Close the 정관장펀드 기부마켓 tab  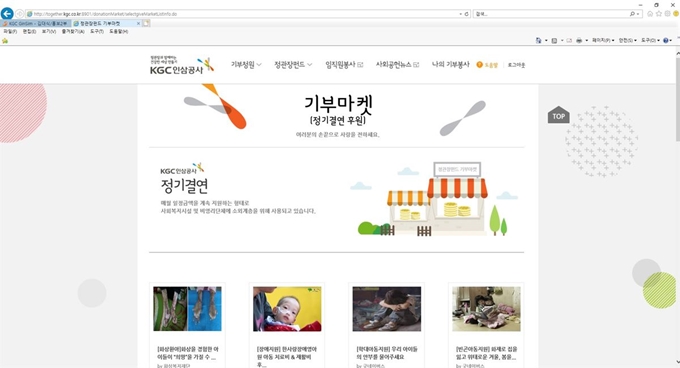click(138, 23)
